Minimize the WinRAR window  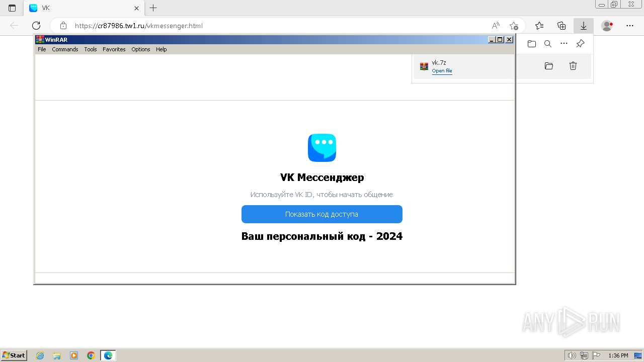[x=492, y=40]
